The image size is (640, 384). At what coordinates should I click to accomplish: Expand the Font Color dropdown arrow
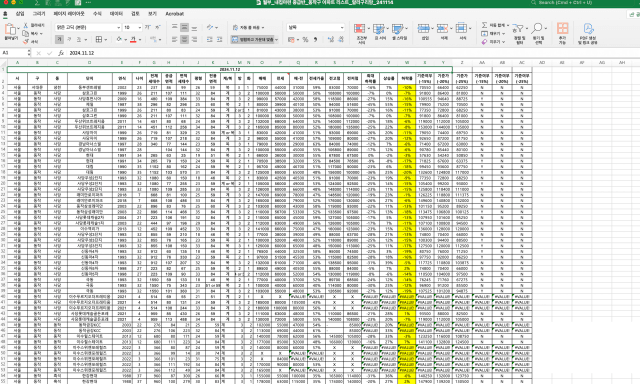click(140, 40)
